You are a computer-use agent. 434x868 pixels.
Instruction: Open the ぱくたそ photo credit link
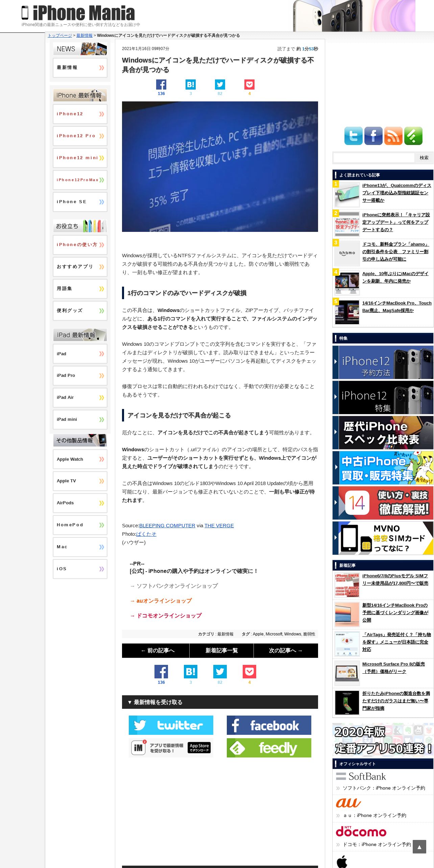tap(146, 534)
